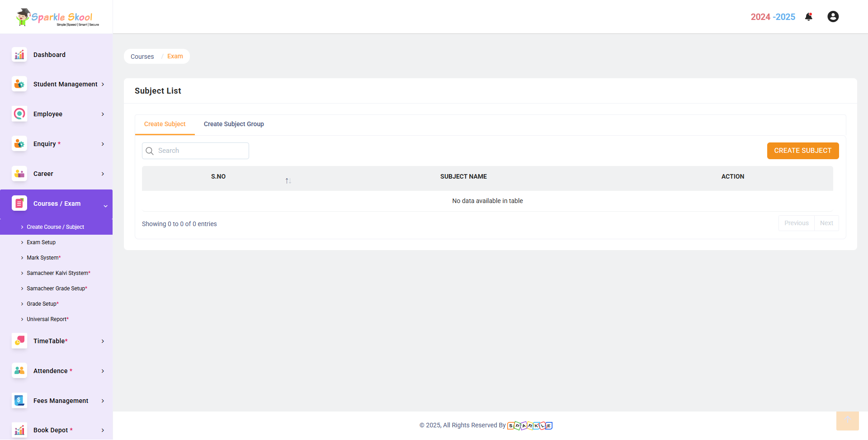Click the TimeTable sidebar icon
The image size is (868, 440).
(x=19, y=341)
